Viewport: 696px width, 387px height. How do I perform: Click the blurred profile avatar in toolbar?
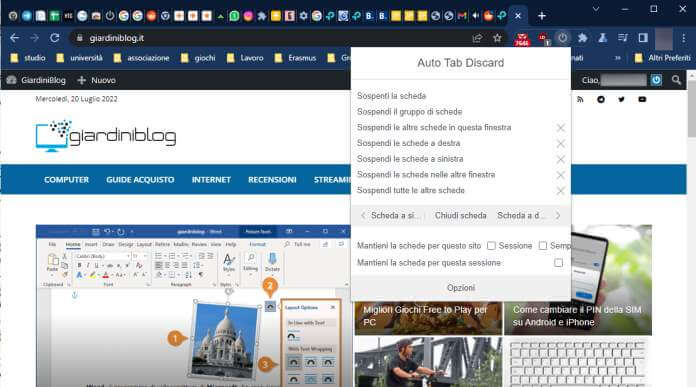click(664, 38)
